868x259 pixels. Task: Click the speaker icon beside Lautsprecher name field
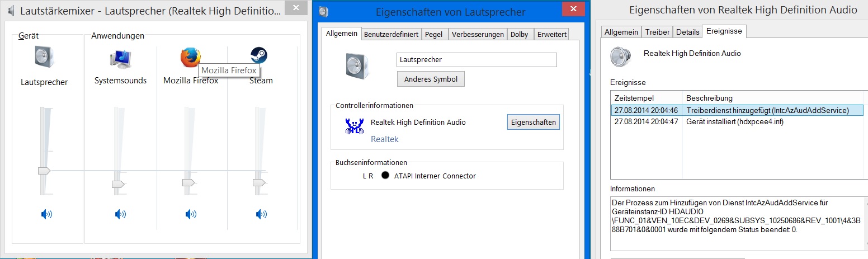(x=358, y=65)
